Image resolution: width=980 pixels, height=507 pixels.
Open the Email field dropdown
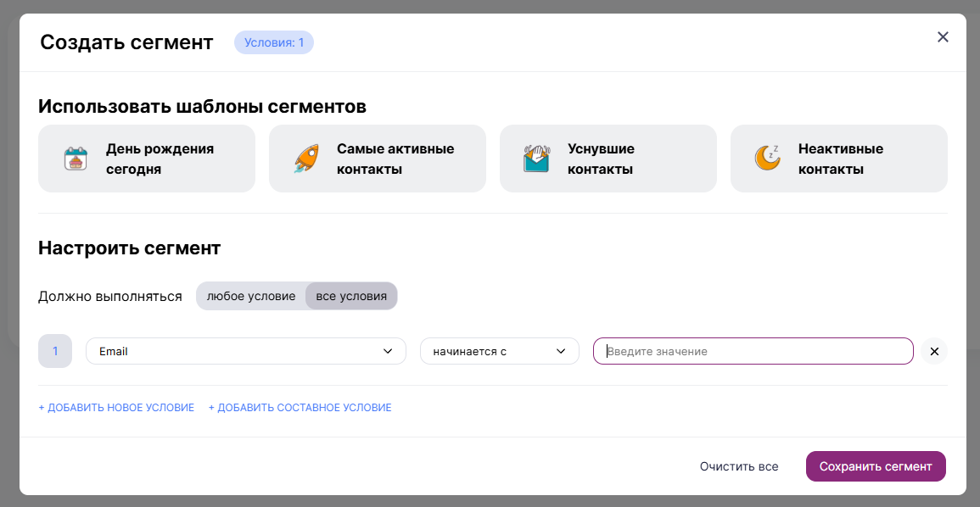click(x=246, y=351)
